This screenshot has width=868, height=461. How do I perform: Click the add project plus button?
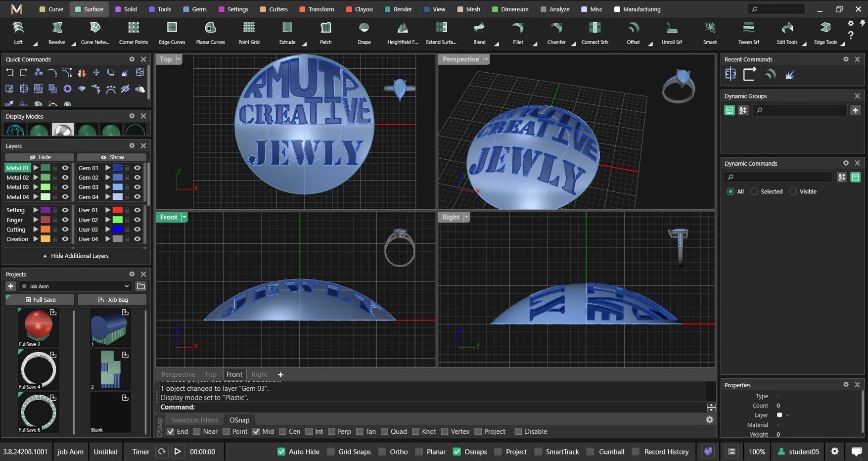pos(10,286)
